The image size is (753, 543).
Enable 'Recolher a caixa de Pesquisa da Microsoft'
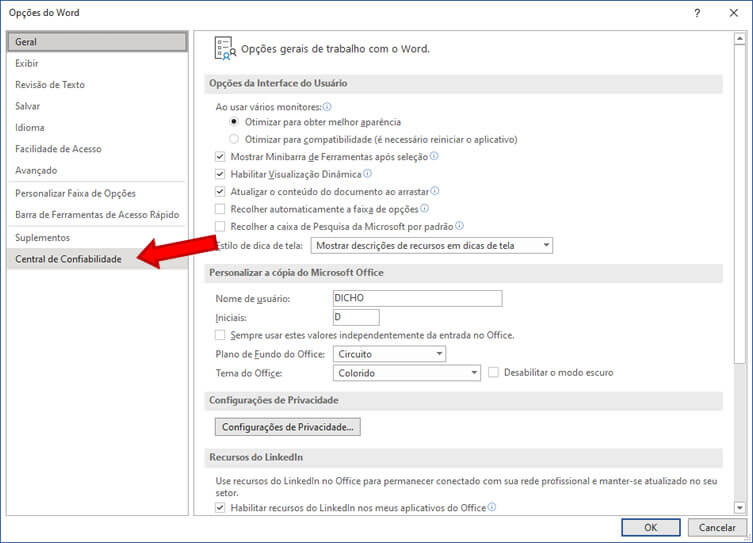click(x=220, y=226)
